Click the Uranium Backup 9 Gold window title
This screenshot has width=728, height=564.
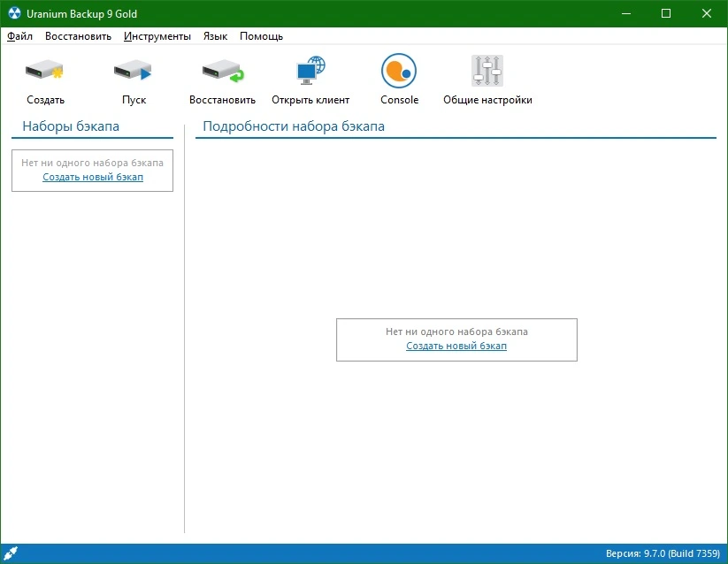[81, 14]
